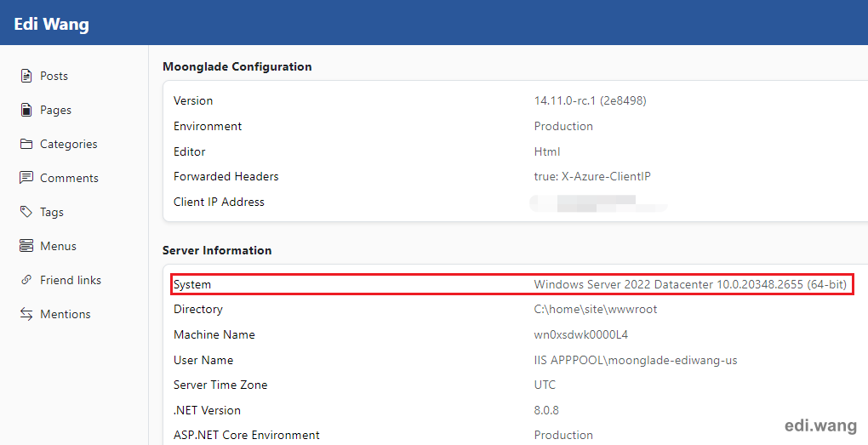The width and height of the screenshot is (868, 445).
Task: Click the Posts document icon
Action: pos(26,76)
